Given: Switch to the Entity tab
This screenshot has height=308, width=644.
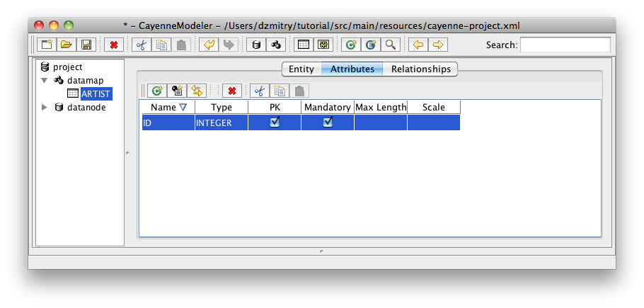Looking at the screenshot, I should [301, 69].
